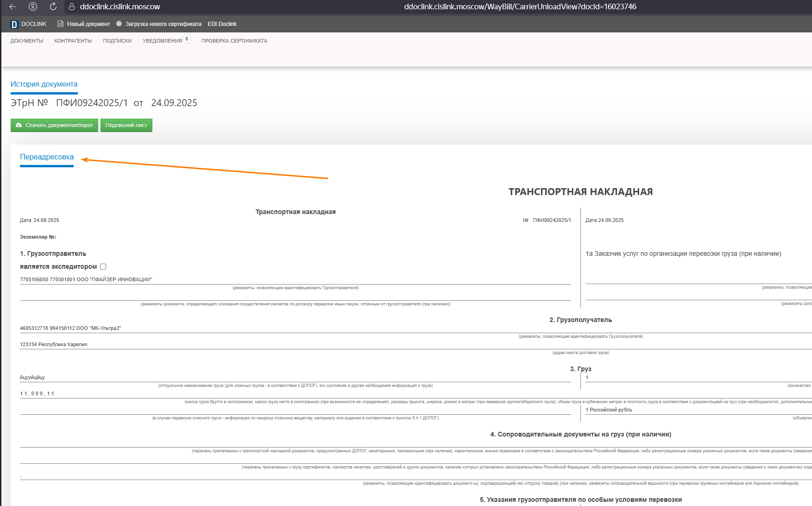Click the Yandex browser logo icon
Viewport: 812px width, 506px height.
pyautogui.click(x=33, y=6)
